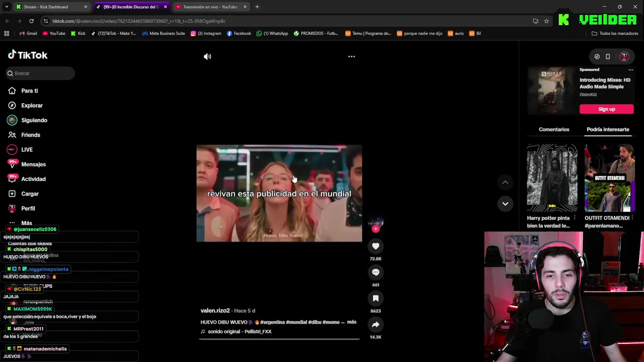The height and width of the screenshot is (362, 644).
Task: Seek using video progress bar
Action: (x=279, y=339)
